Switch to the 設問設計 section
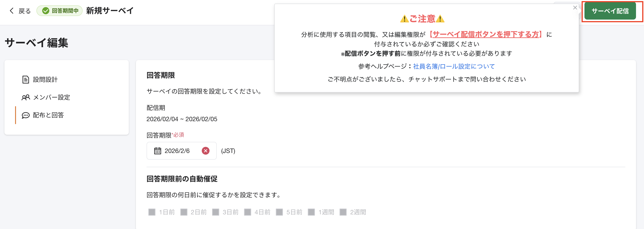 pos(45,79)
